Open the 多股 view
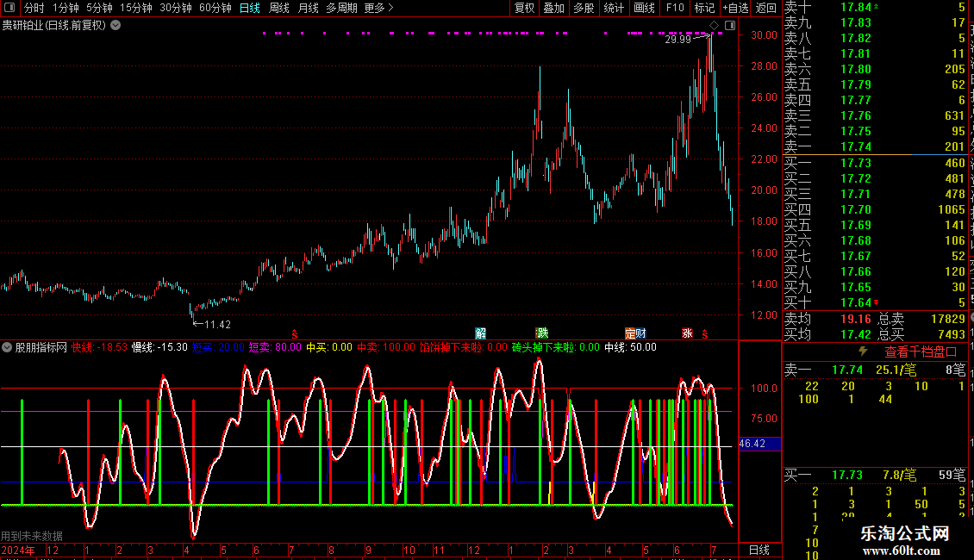Screen dimensions: 974x560 pyautogui.click(x=584, y=8)
